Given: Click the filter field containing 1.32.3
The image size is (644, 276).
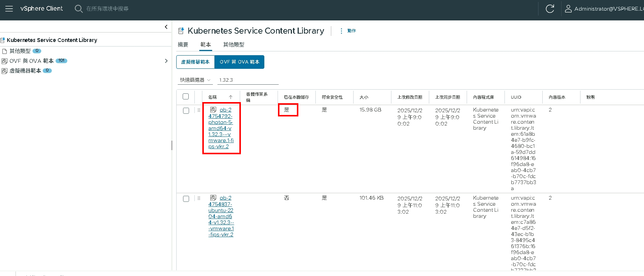Looking at the screenshot, I should pyautogui.click(x=248, y=80).
